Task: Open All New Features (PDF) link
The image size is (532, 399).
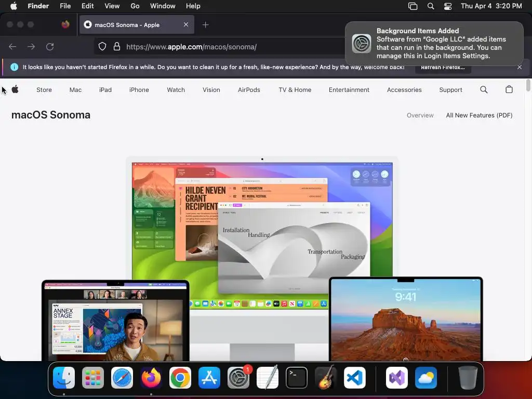Action: coord(479,115)
